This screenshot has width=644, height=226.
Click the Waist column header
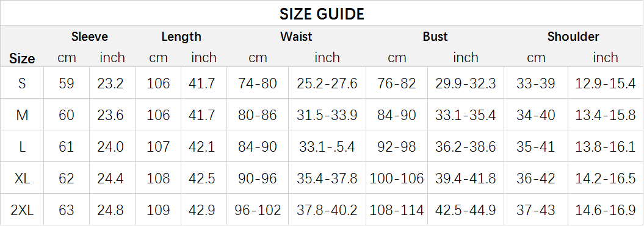pyautogui.click(x=296, y=37)
